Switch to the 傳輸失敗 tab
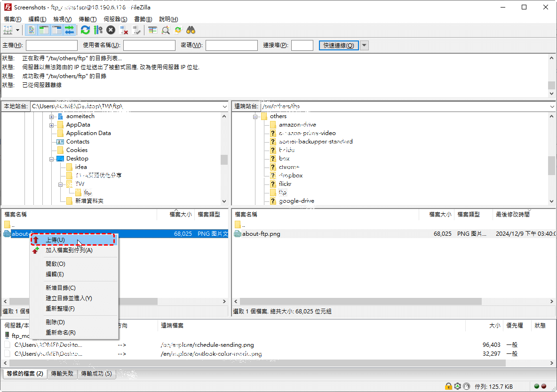This screenshot has width=557, height=392. (x=62, y=374)
